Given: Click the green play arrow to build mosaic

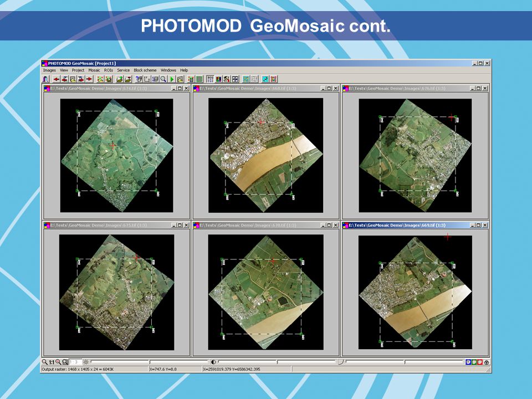Looking at the screenshot, I should coord(172,79).
